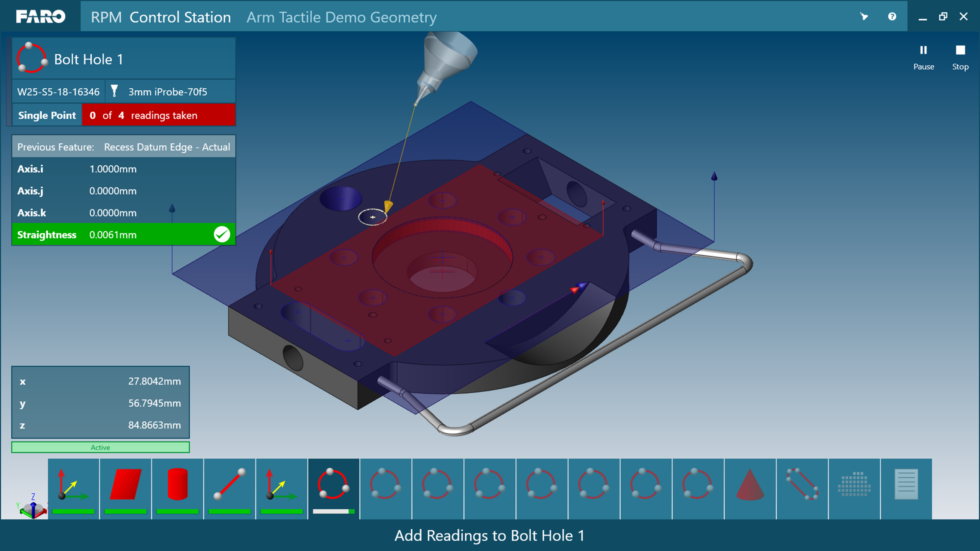
Task: Select the red line feature step
Action: coord(230,488)
